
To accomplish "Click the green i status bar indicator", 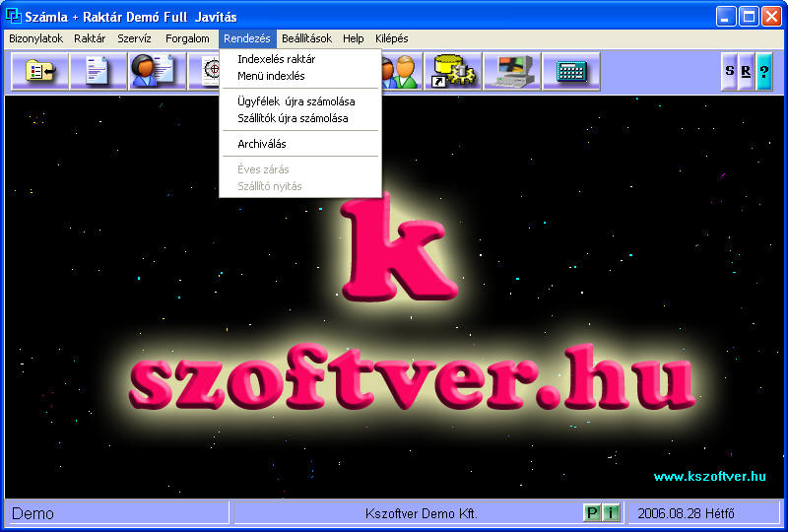I will (611, 513).
